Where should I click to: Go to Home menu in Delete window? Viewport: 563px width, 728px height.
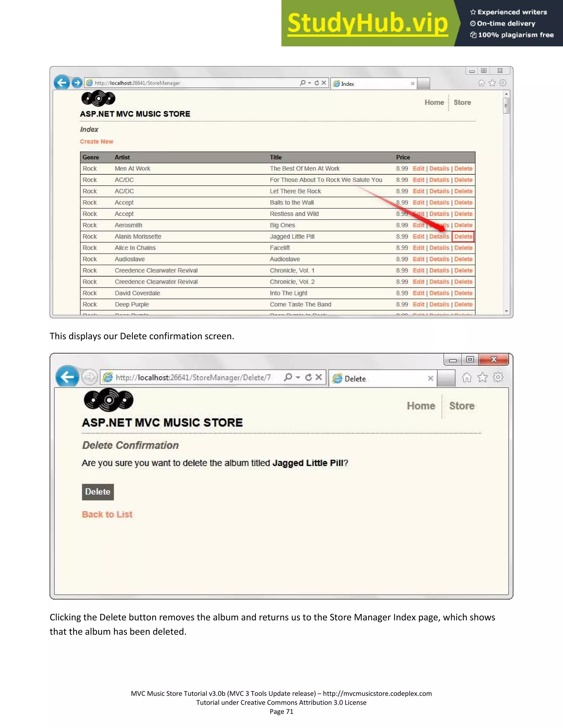pyautogui.click(x=421, y=406)
